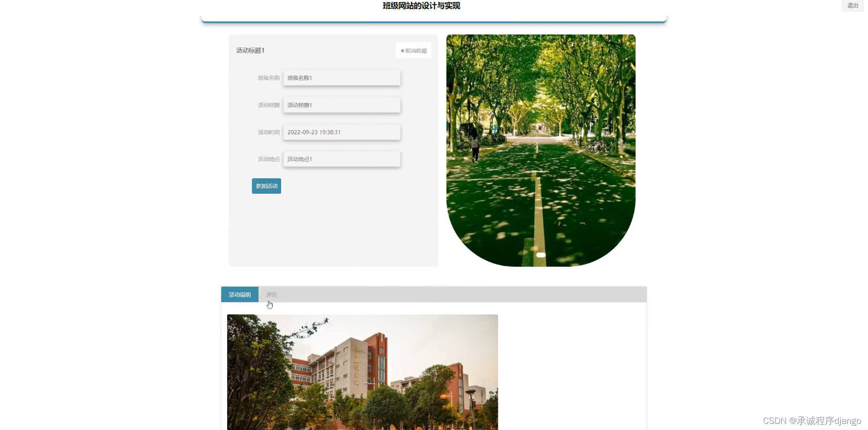This screenshot has height=430, width=868.
Task: Click the 活动标题 field label
Action: click(x=269, y=105)
